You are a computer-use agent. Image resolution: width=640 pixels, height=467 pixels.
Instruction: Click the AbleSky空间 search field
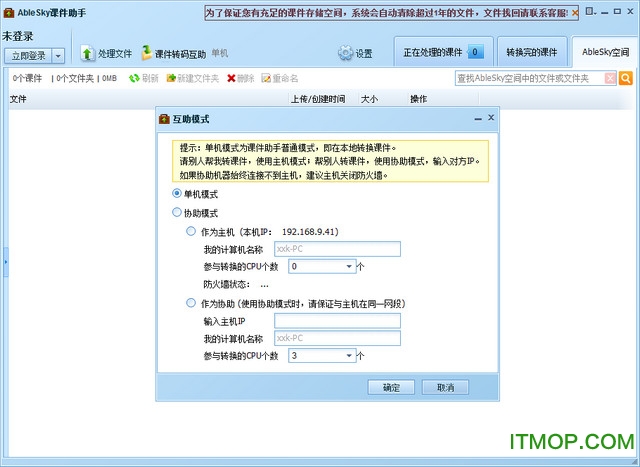(530, 78)
